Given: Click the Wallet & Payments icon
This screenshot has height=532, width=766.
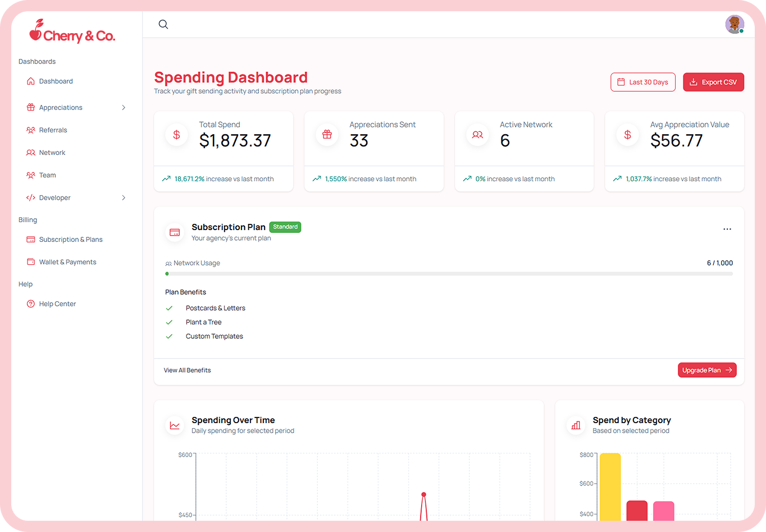Looking at the screenshot, I should [x=31, y=262].
